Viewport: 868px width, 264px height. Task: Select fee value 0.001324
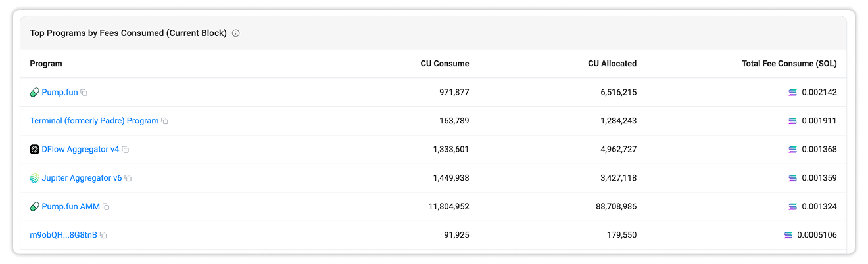[x=819, y=206]
